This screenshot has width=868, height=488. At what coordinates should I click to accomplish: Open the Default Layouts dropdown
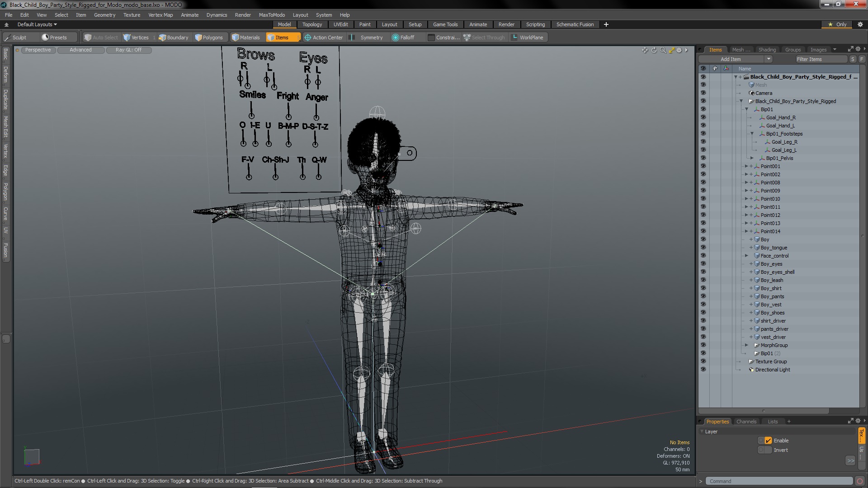(x=37, y=24)
